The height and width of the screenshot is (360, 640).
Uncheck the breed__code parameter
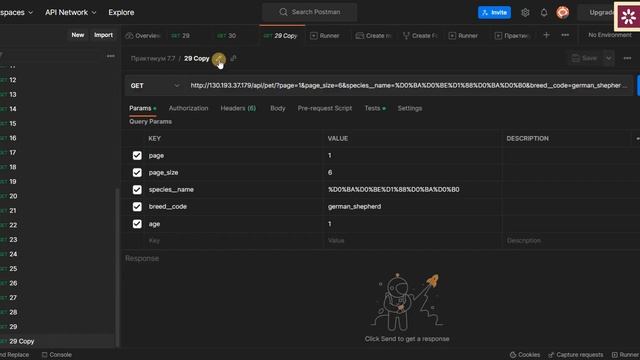tap(137, 207)
